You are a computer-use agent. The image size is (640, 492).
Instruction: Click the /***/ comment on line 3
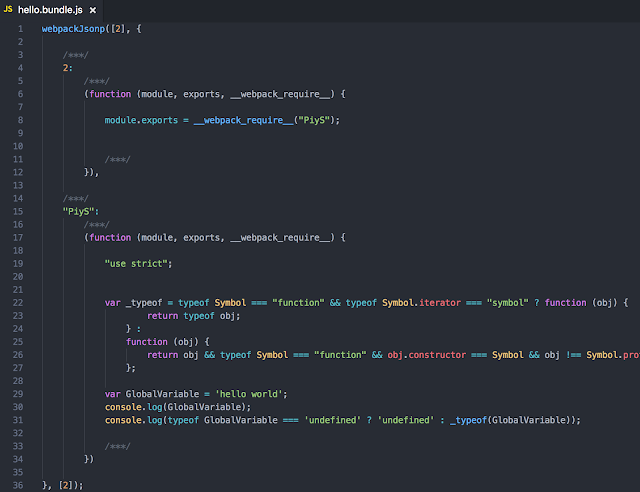pyautogui.click(x=76, y=55)
